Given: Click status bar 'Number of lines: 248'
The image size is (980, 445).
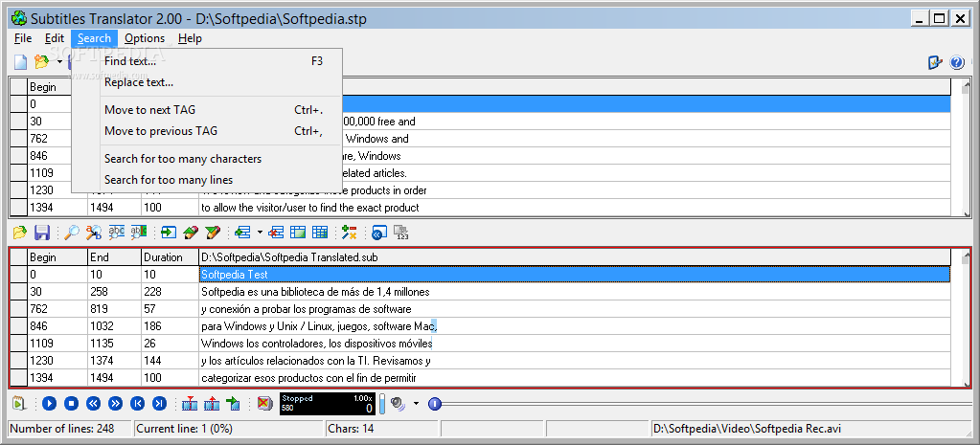Looking at the screenshot, I should (x=70, y=429).
